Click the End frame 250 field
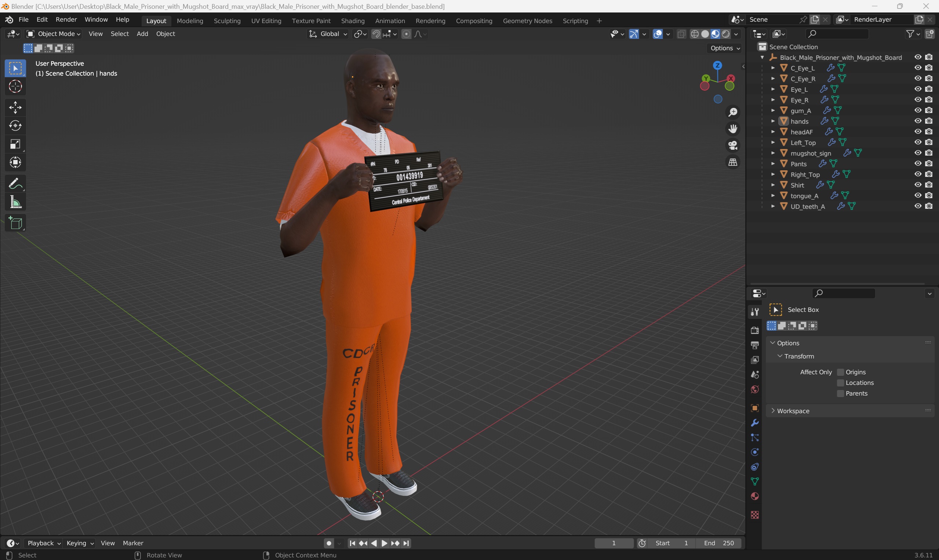939x560 pixels. coord(719,543)
